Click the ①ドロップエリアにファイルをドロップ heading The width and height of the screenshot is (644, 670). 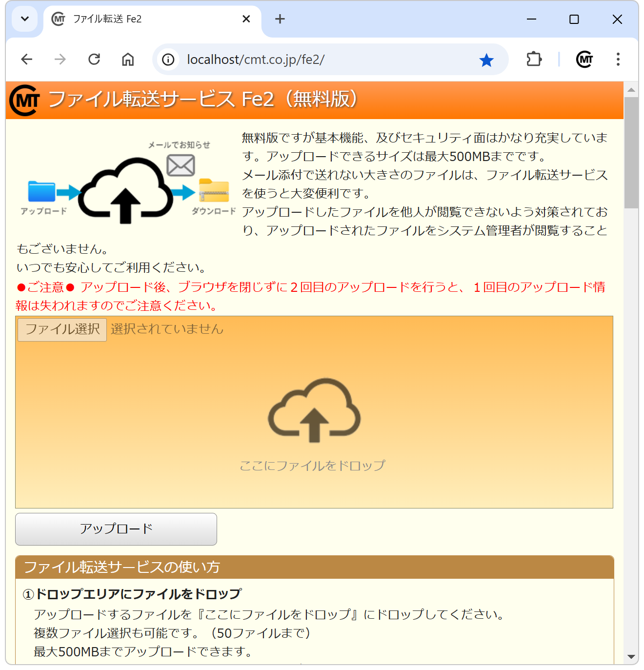pos(132,594)
